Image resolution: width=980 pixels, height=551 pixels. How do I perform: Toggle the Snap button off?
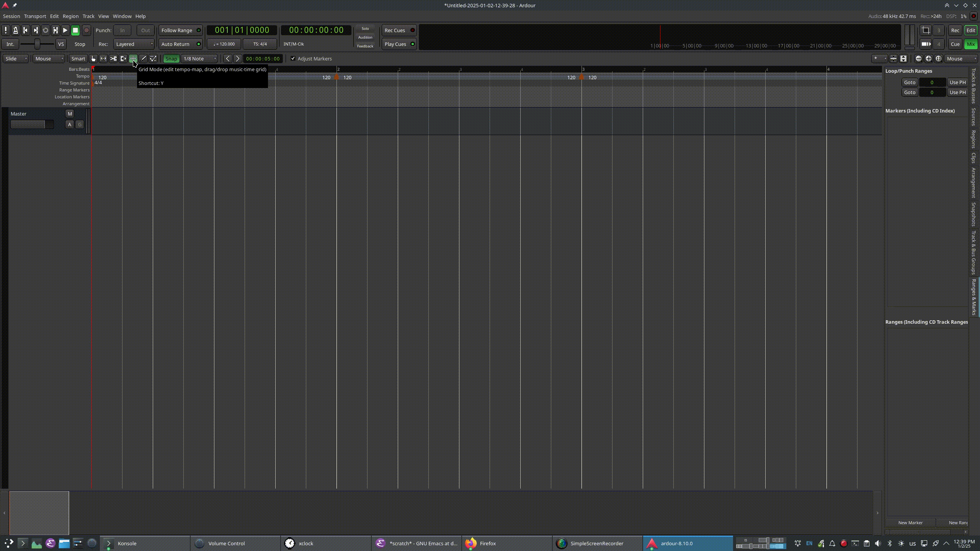point(171,59)
